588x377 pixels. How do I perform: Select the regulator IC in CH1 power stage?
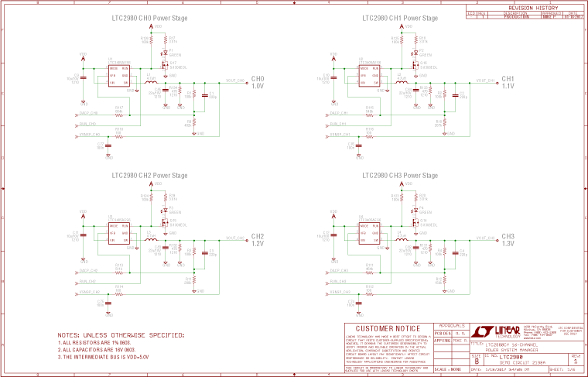coord(369,75)
